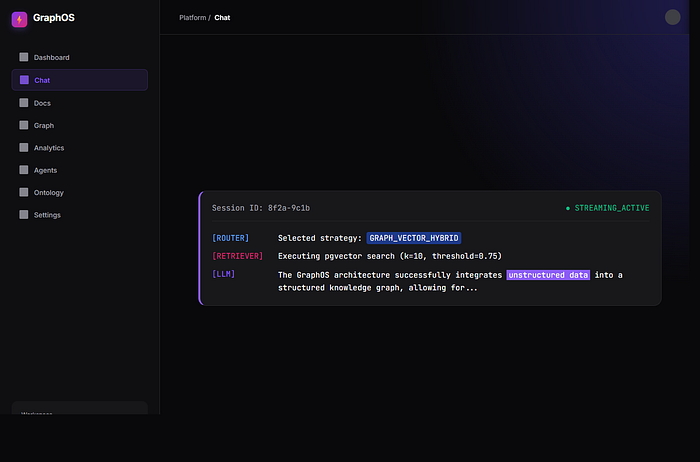Click the Docs sidebar icon
This screenshot has width=700, height=462.
[x=24, y=103]
